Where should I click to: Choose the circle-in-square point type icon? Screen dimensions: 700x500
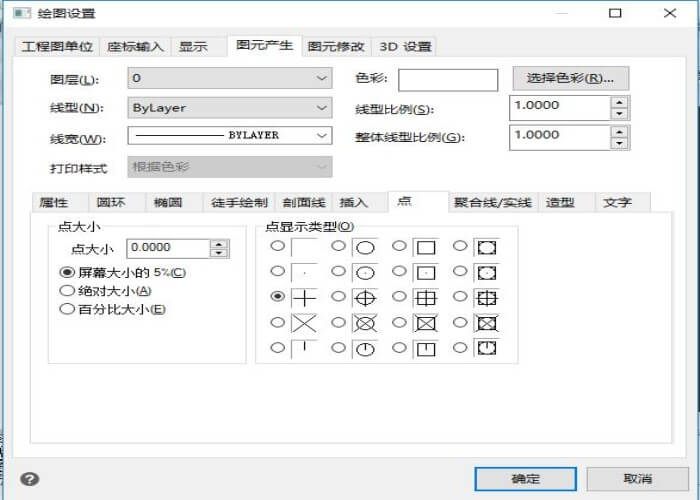[x=486, y=247]
